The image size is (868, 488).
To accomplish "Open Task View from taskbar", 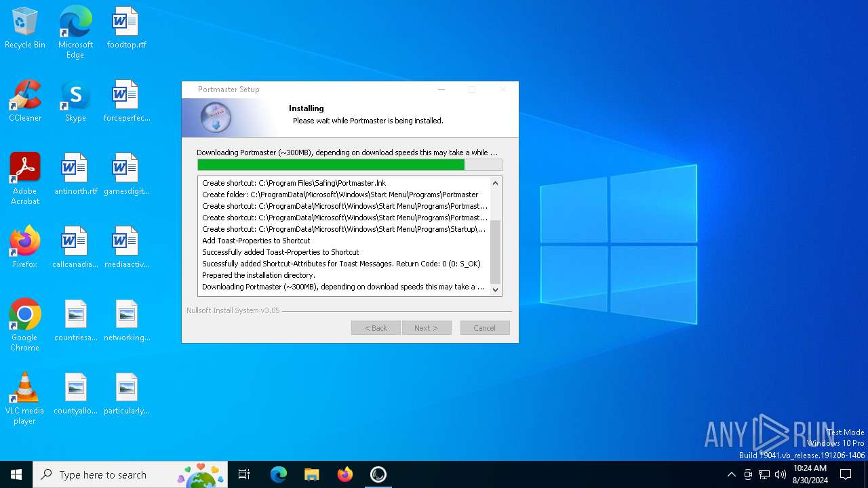I will pyautogui.click(x=244, y=474).
